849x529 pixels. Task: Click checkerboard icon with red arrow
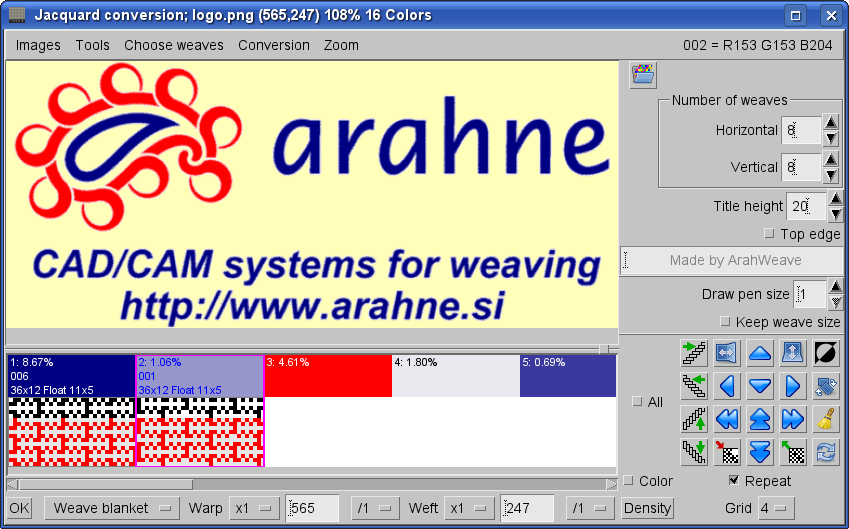click(x=727, y=452)
